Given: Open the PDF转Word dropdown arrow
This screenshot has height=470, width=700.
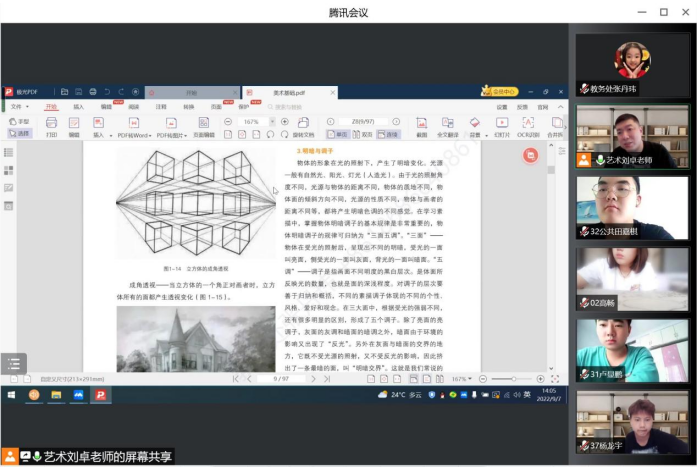Looking at the screenshot, I should 150,134.
